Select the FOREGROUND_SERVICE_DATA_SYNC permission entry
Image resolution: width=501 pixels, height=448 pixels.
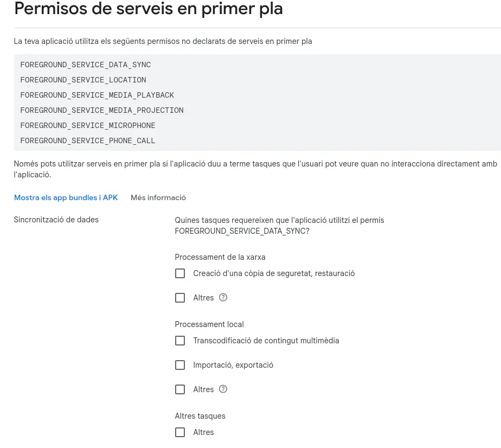[85, 65]
